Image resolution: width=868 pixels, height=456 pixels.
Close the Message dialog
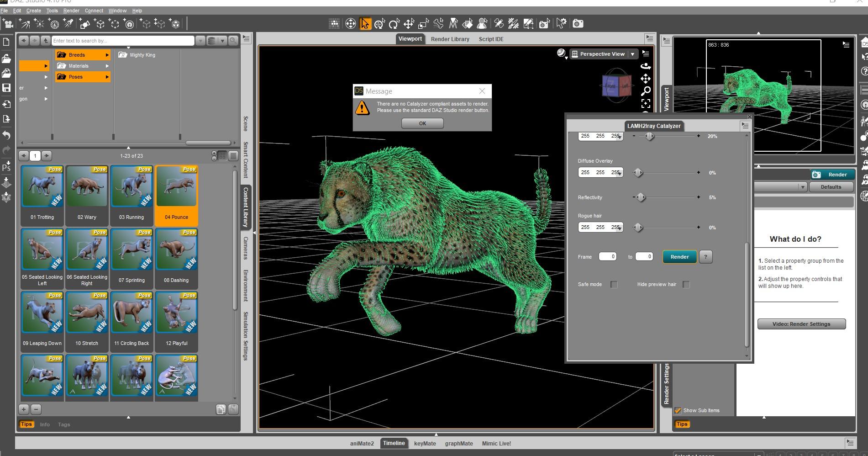482,91
